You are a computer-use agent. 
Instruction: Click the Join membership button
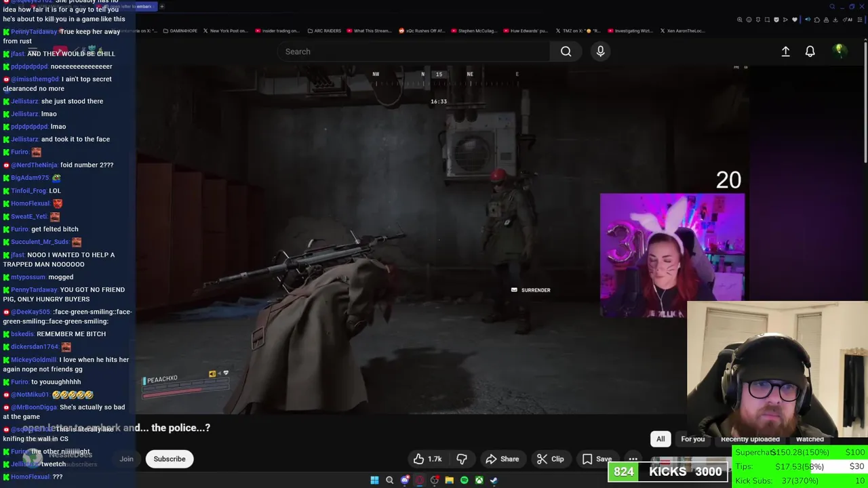pos(127,459)
